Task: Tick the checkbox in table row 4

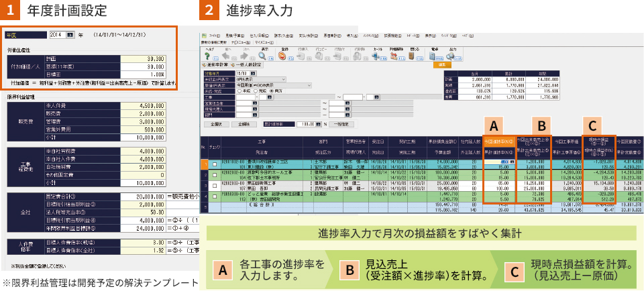Action: coord(215,196)
